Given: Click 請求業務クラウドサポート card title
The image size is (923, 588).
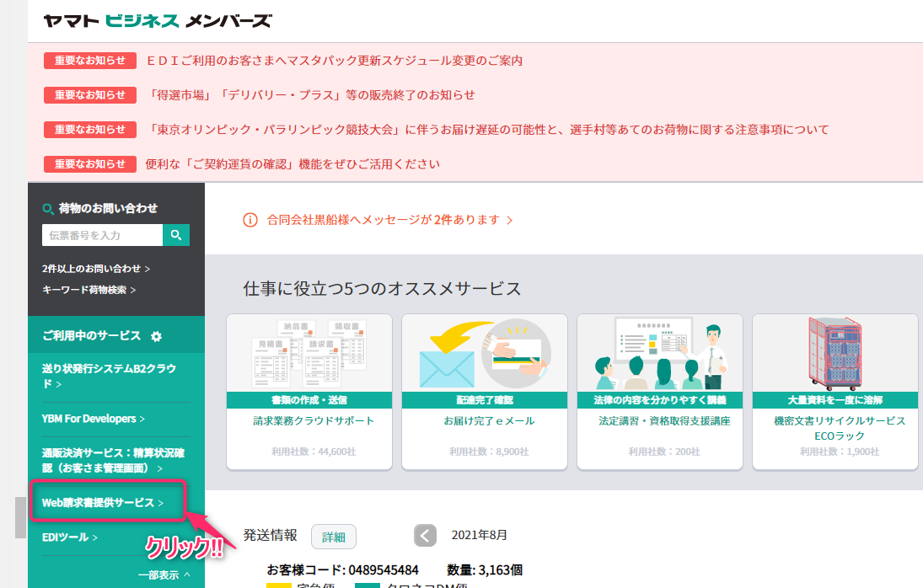Looking at the screenshot, I should tap(314, 421).
